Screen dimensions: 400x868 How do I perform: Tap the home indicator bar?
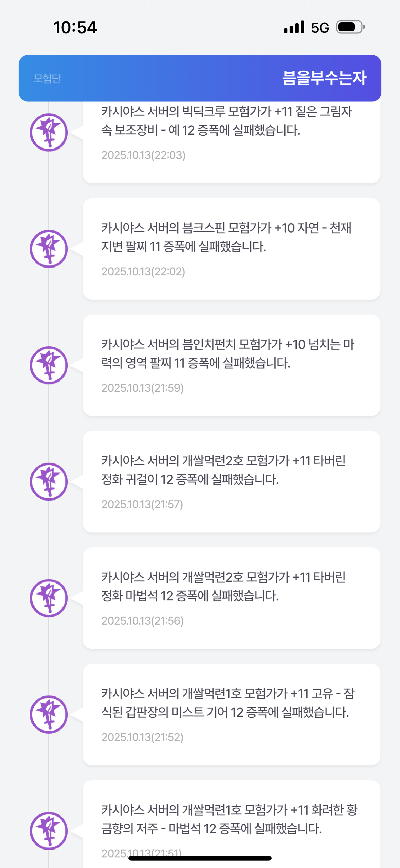pyautogui.click(x=200, y=858)
